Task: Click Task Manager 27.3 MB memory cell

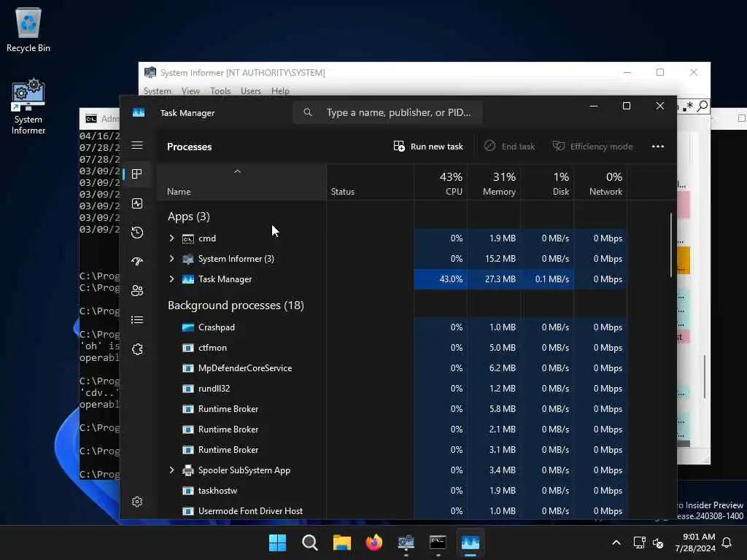Action: [494, 279]
